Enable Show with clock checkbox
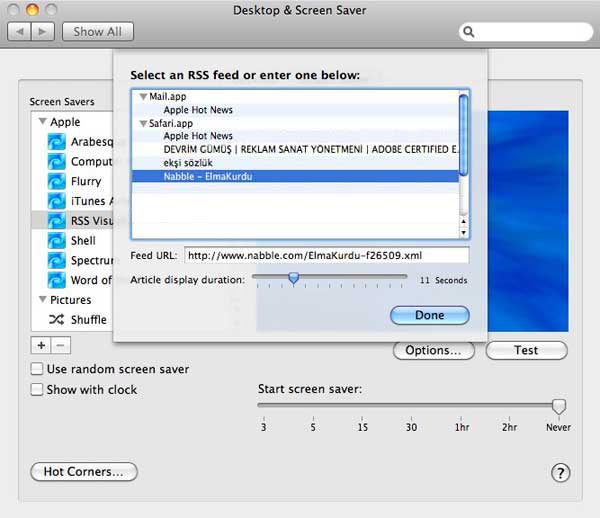Screen dimensions: 600x518 37,389
